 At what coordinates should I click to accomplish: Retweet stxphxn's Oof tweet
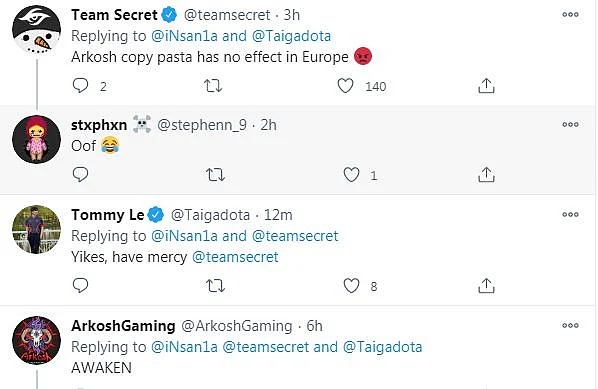(215, 175)
